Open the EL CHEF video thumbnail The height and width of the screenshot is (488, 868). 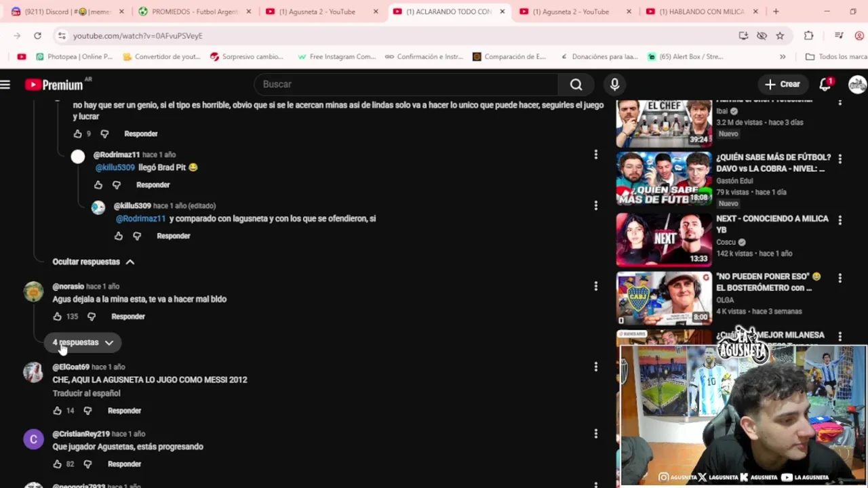tap(664, 123)
